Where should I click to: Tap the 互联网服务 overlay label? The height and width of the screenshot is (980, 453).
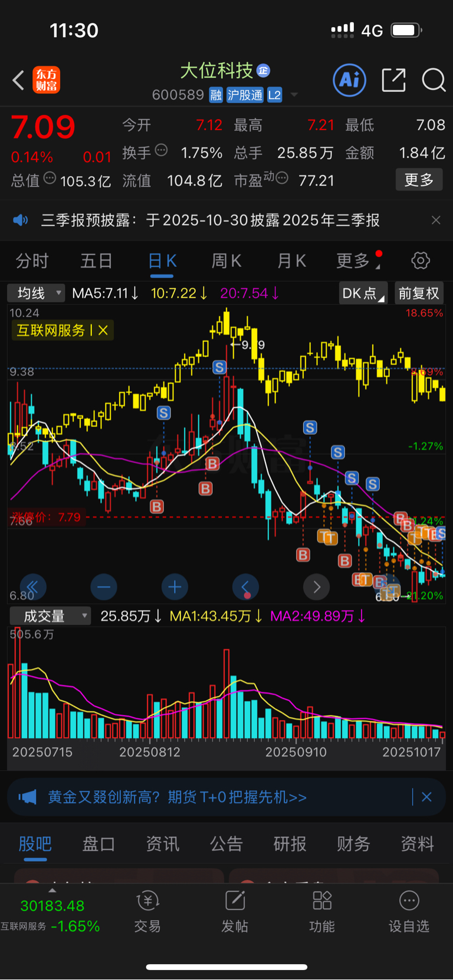click(51, 331)
